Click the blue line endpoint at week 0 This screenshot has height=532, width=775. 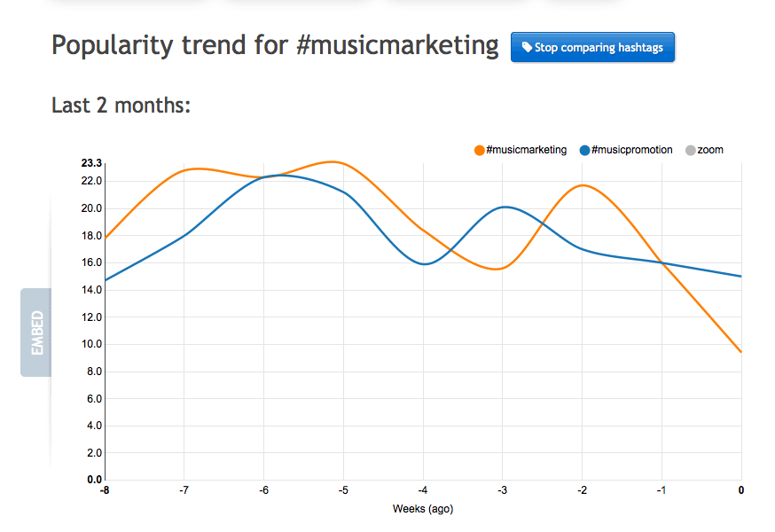coord(741,277)
